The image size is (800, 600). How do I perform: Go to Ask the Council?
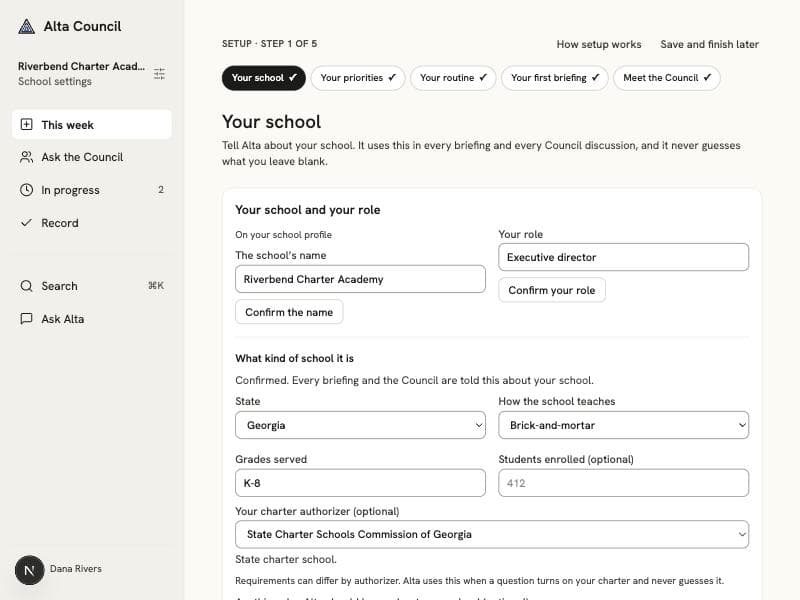92,157
